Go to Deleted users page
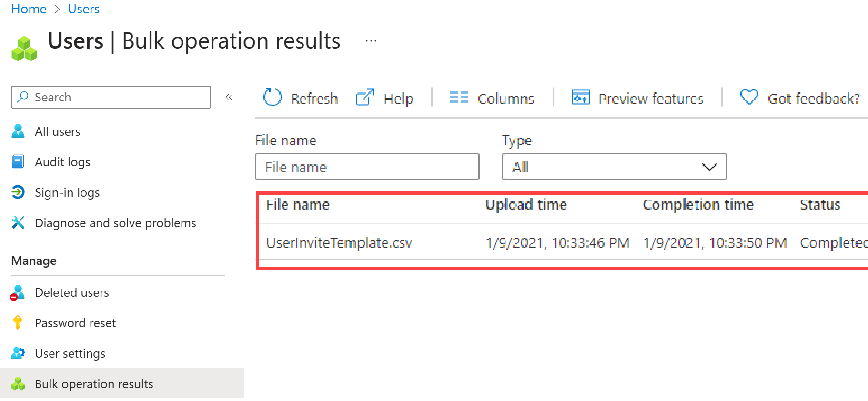This screenshot has height=401, width=868. pyautogui.click(x=72, y=292)
